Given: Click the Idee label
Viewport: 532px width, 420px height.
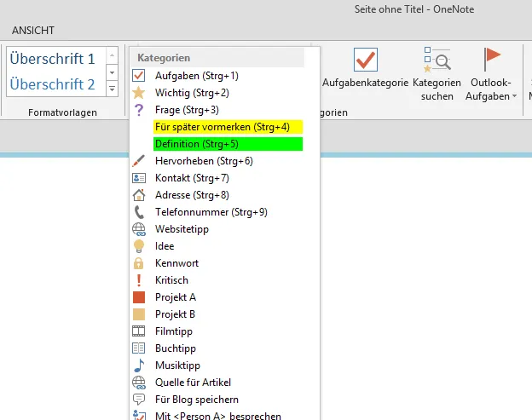Looking at the screenshot, I should click(x=165, y=246).
